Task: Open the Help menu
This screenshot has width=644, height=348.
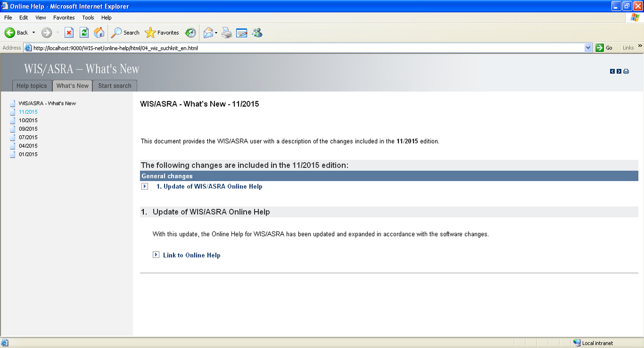Action: (x=106, y=18)
